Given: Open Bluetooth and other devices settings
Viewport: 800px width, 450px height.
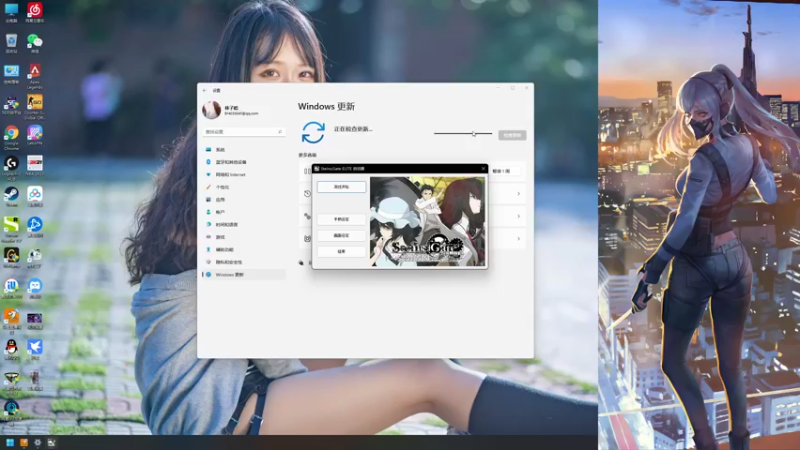Looking at the screenshot, I should click(x=243, y=162).
